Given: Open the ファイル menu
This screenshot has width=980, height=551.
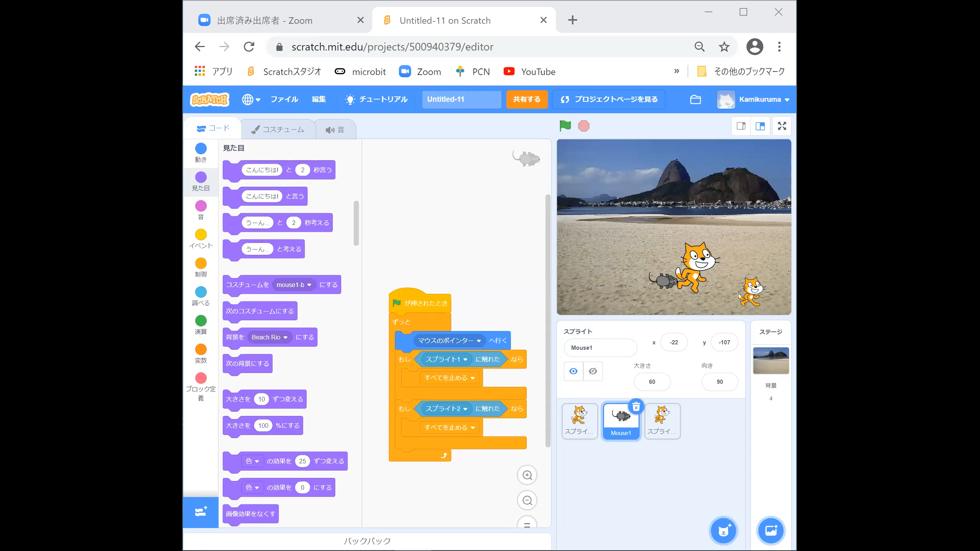Looking at the screenshot, I should pyautogui.click(x=284, y=99).
